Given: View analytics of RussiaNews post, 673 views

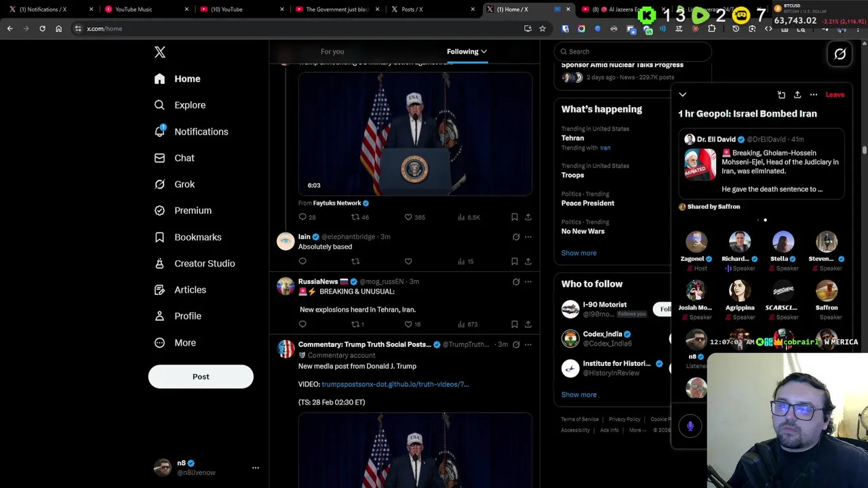Looking at the screenshot, I should (468, 324).
